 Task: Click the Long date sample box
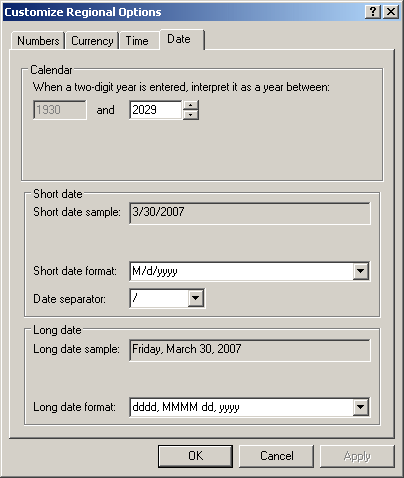[x=250, y=350]
